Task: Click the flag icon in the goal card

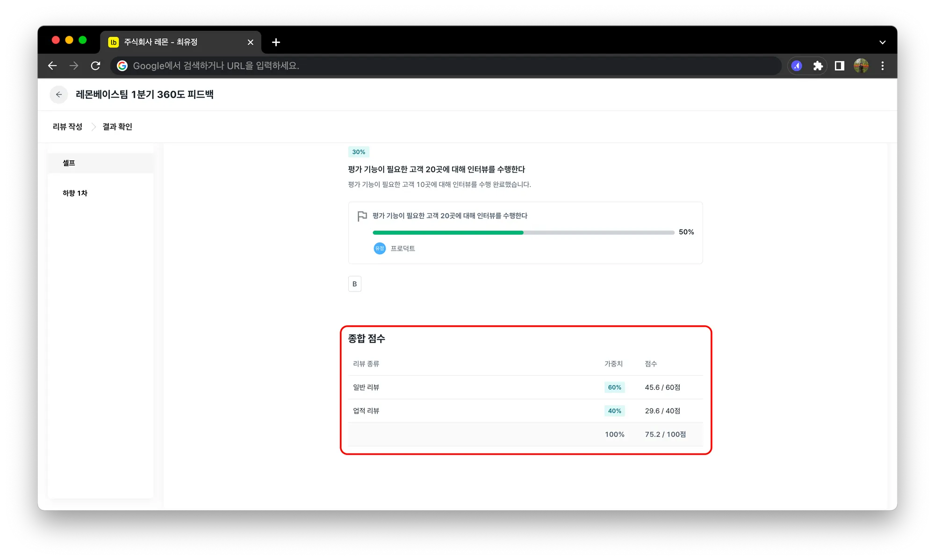Action: coord(362,216)
